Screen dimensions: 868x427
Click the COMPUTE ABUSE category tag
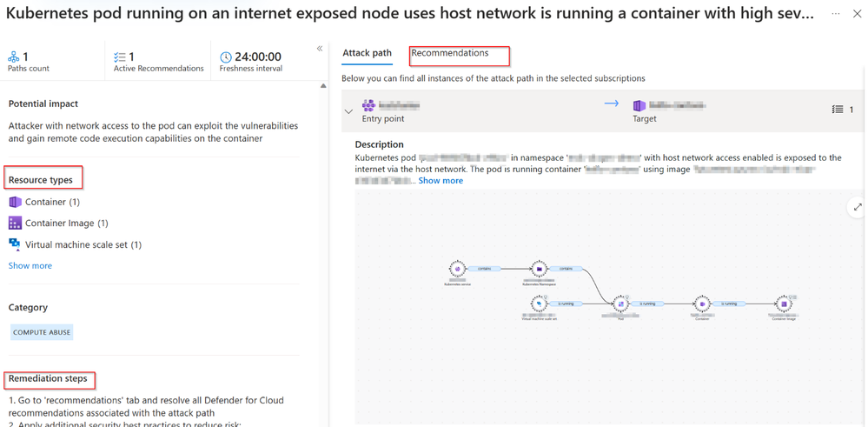point(42,332)
